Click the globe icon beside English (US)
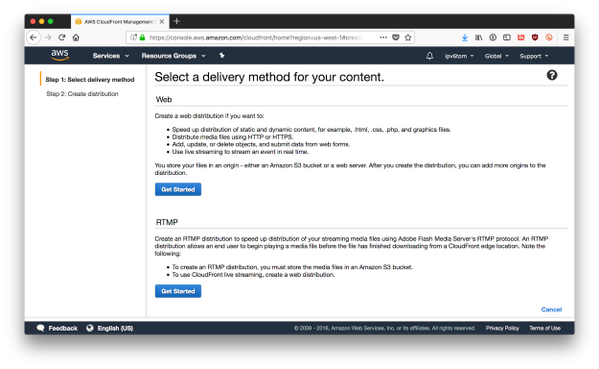The image size is (599, 369). pyautogui.click(x=90, y=328)
